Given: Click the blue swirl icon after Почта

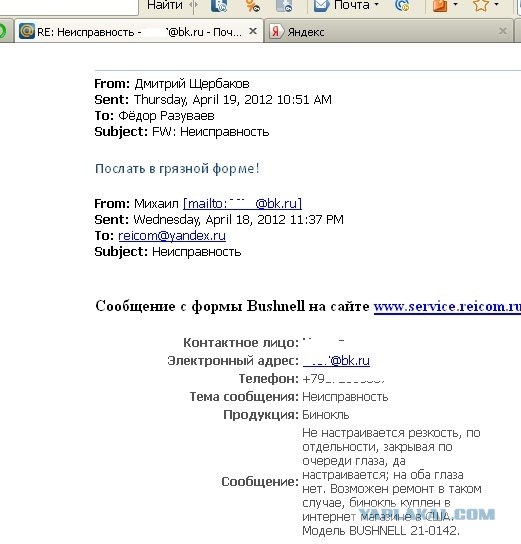Looking at the screenshot, I should (x=402, y=5).
